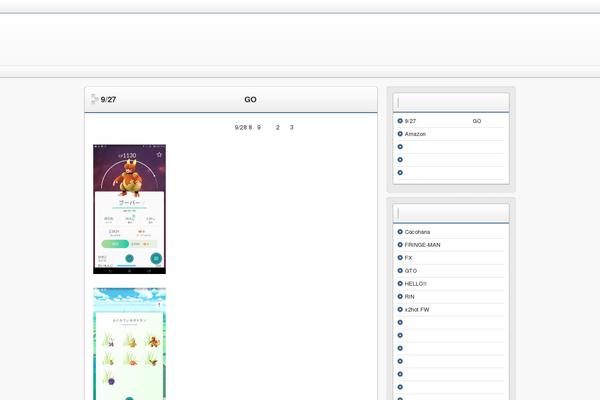Open the Amazon entry in the sidebar
The height and width of the screenshot is (400, 600).
415,134
